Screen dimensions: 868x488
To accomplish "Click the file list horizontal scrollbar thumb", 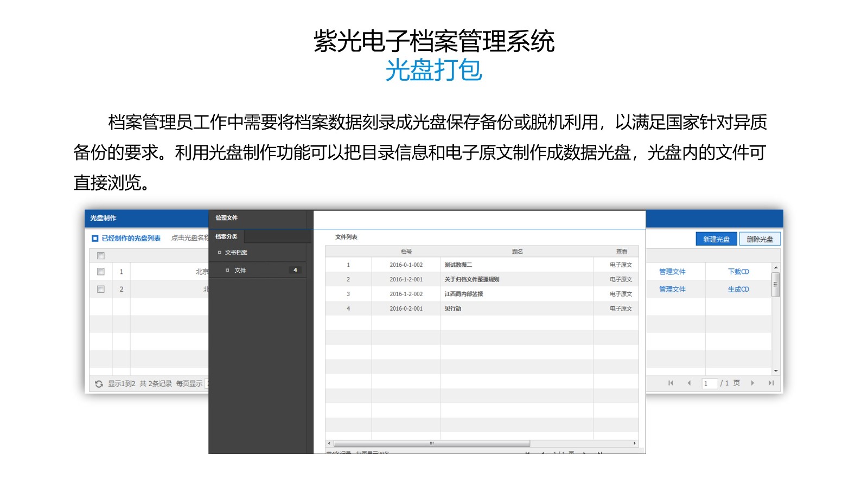I will [x=431, y=444].
